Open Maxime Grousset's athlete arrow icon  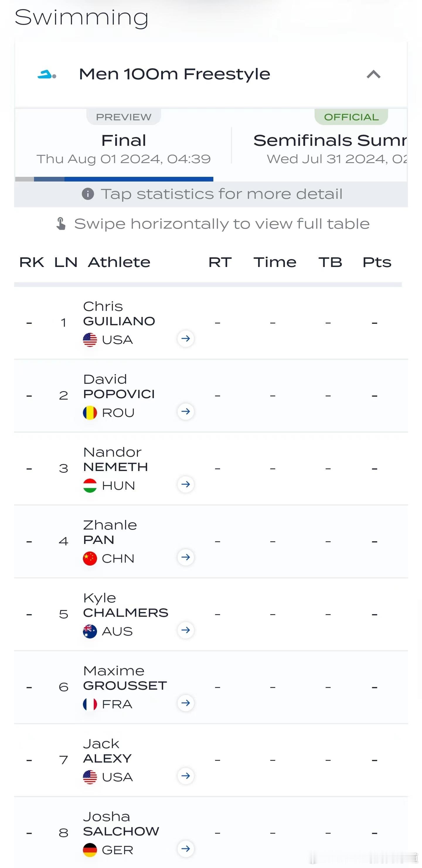(x=186, y=703)
